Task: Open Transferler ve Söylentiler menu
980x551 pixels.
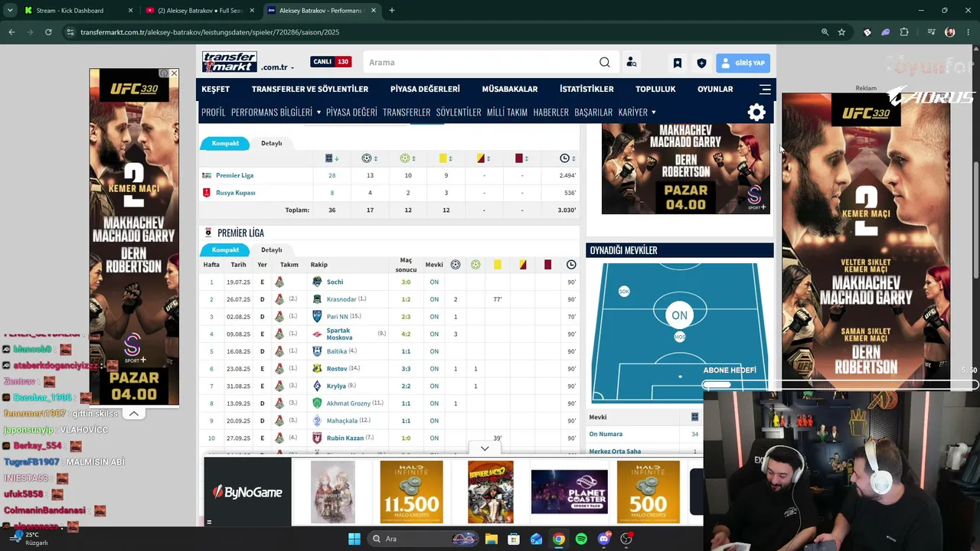Action: (x=310, y=90)
